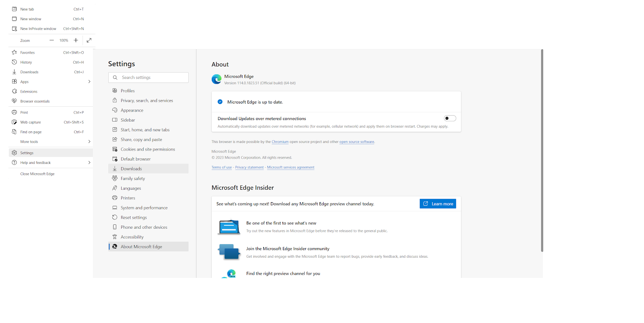Open System and performance settings
This screenshot has height=323, width=644.
coord(144,208)
